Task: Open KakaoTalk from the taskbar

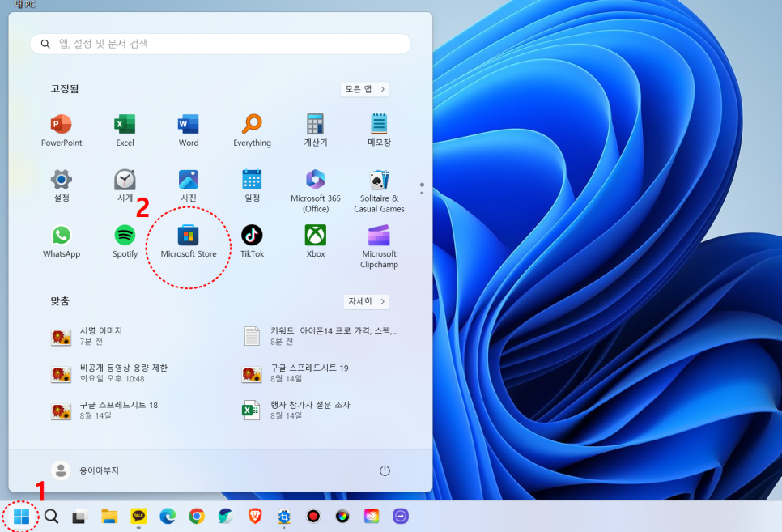Action: coord(138,517)
